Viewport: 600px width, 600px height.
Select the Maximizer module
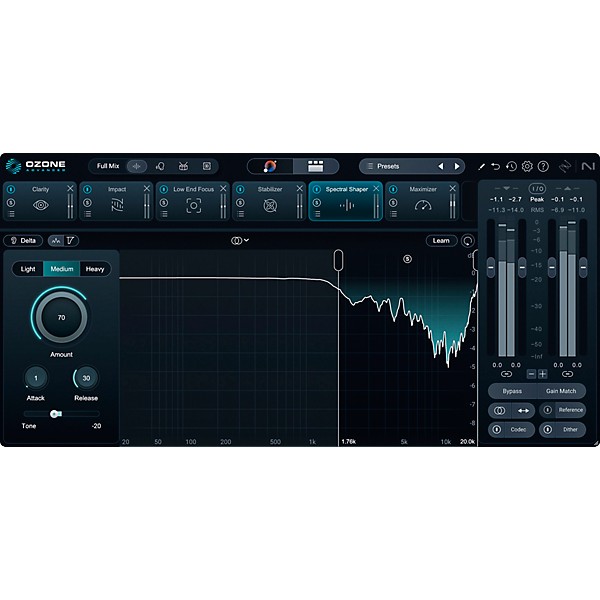click(x=423, y=201)
